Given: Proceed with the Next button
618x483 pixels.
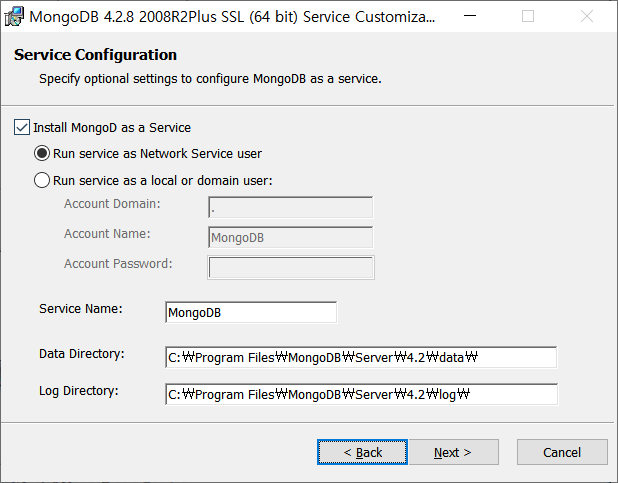Looking at the screenshot, I should pyautogui.click(x=453, y=452).
